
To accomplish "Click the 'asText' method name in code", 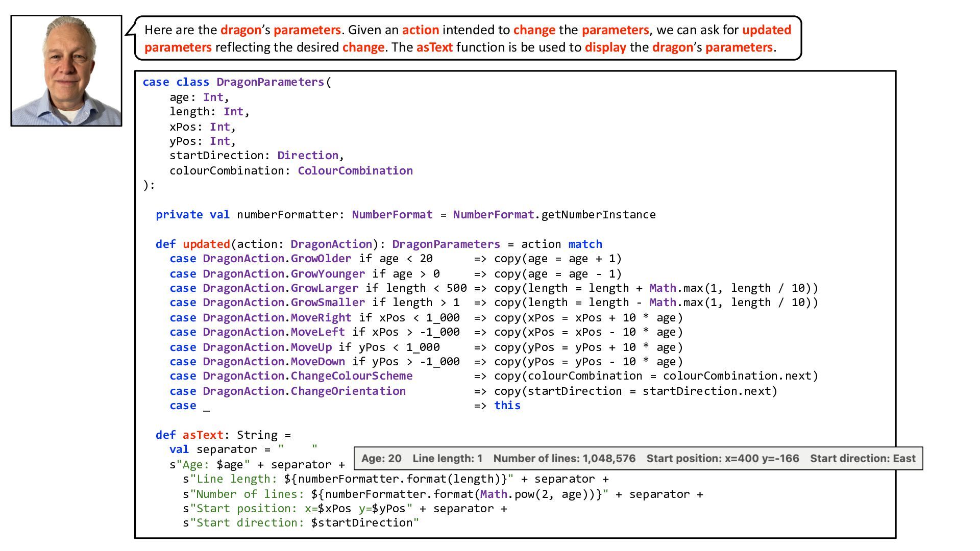I will click(203, 435).
